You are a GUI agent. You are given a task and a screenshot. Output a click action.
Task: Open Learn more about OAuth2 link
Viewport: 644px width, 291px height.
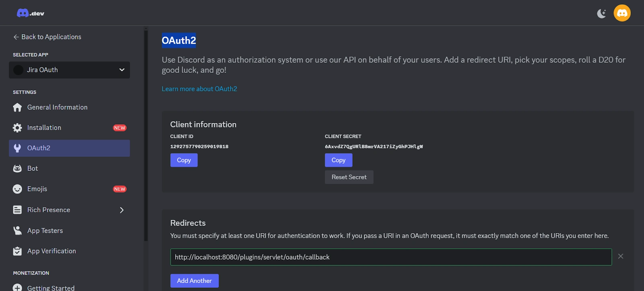coord(199,89)
